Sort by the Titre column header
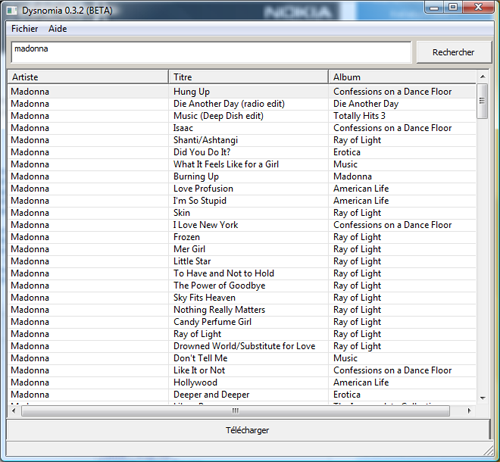This screenshot has height=462, width=500. [248, 77]
